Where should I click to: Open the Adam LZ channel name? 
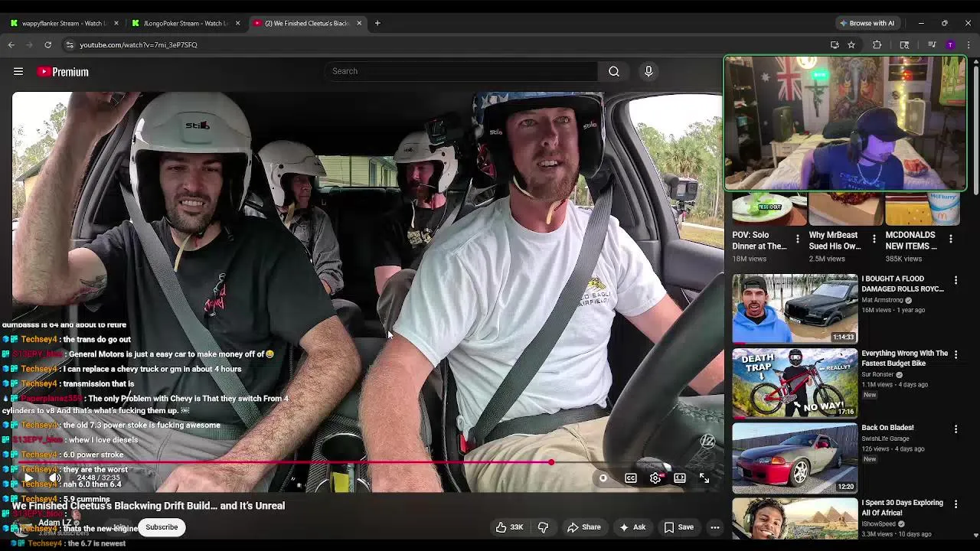(54, 523)
